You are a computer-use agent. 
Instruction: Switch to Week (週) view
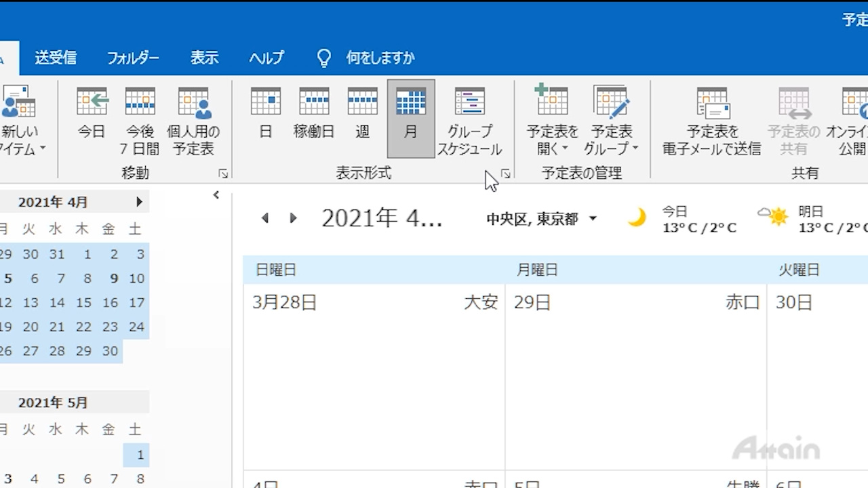(x=362, y=115)
